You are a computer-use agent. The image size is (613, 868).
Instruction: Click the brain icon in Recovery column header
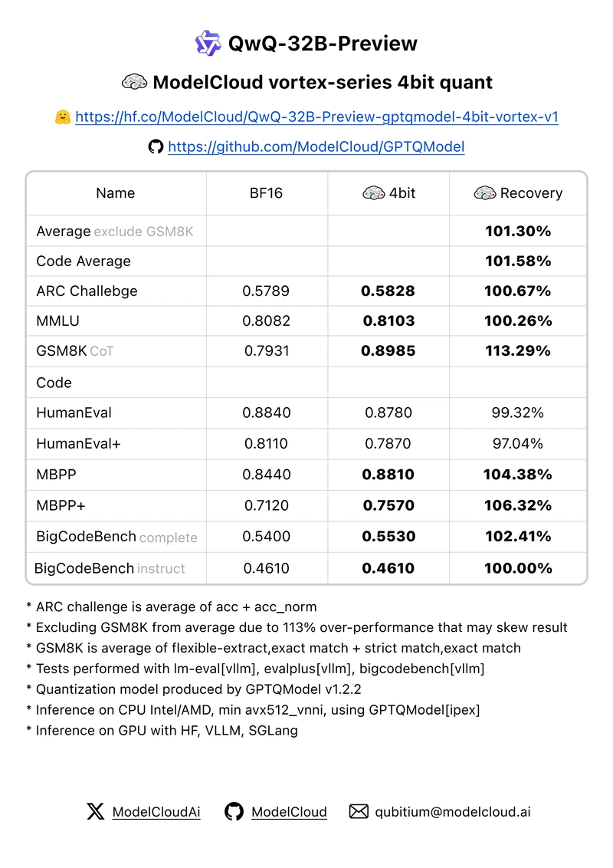point(485,193)
